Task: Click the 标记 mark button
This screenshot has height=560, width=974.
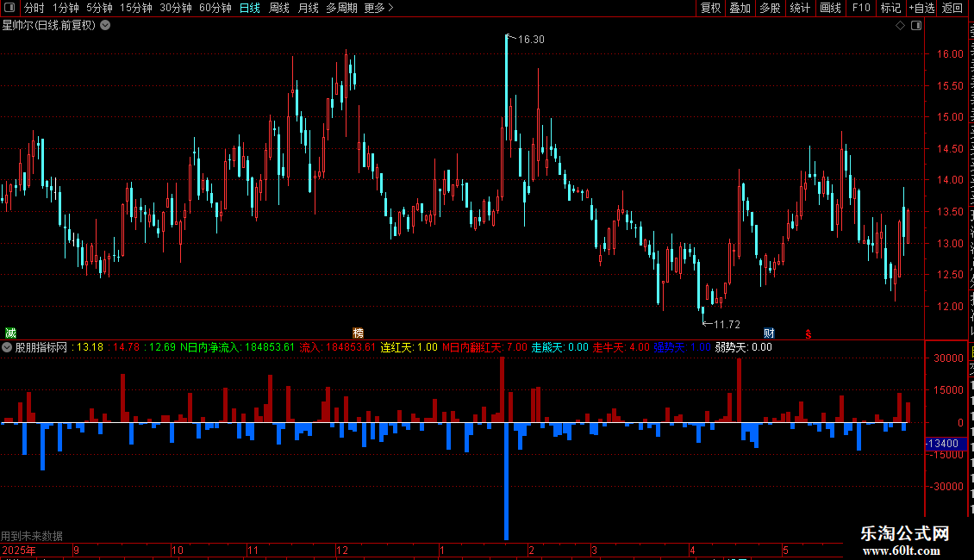Action: (x=890, y=8)
